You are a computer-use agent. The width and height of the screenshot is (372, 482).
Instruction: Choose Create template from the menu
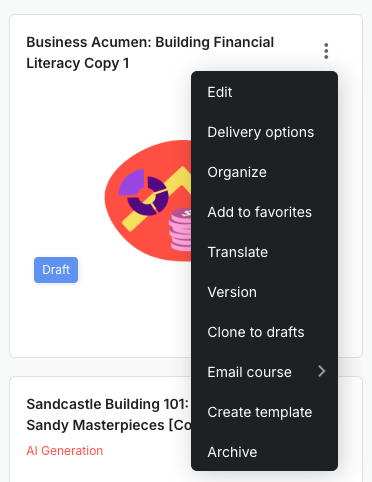[264, 412]
